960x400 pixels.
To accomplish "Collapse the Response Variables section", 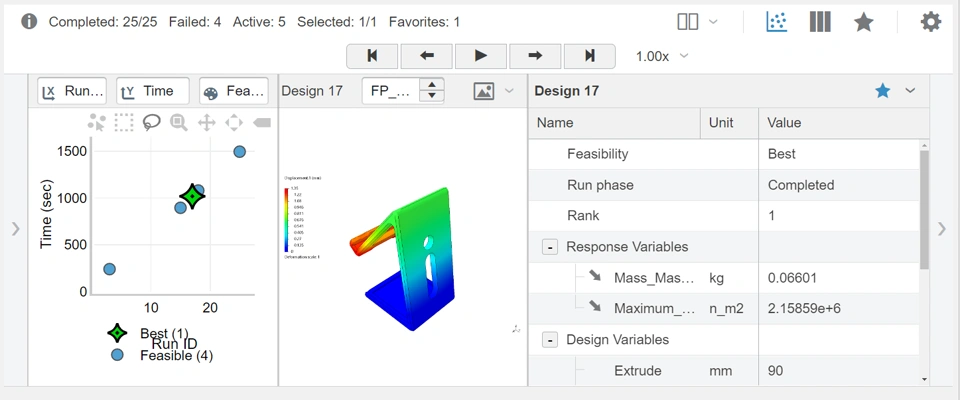I will 549,247.
